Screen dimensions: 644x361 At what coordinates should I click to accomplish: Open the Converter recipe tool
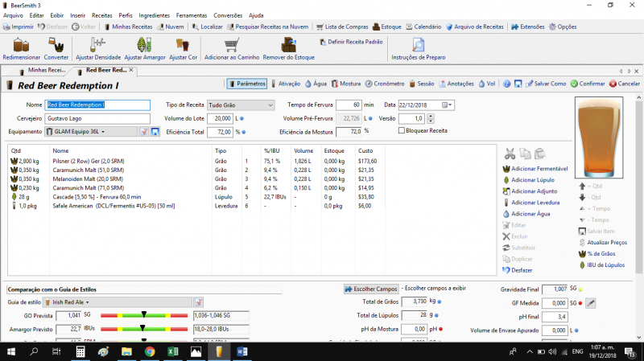(56, 49)
